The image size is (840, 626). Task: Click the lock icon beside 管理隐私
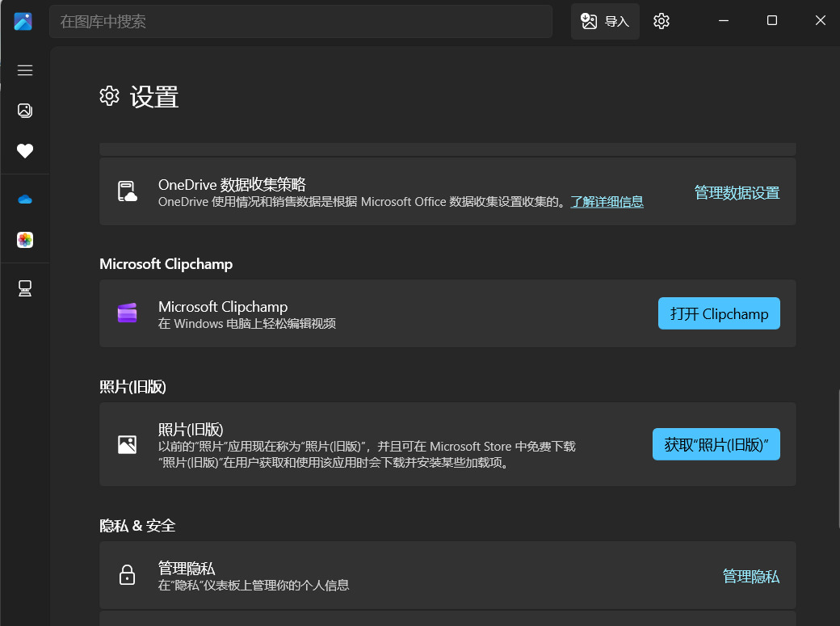coord(127,574)
